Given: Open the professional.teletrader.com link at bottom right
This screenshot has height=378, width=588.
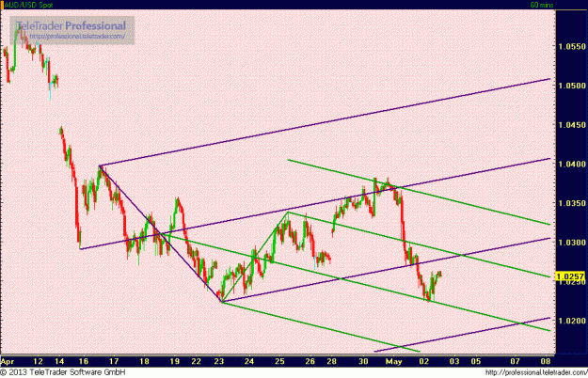Looking at the screenshot, I should tap(536, 372).
